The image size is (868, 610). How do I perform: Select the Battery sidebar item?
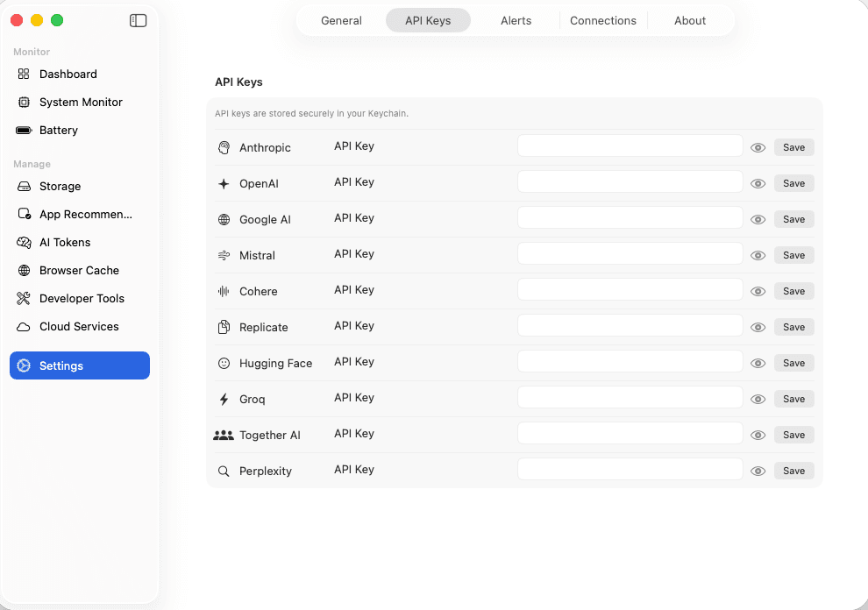tap(58, 131)
